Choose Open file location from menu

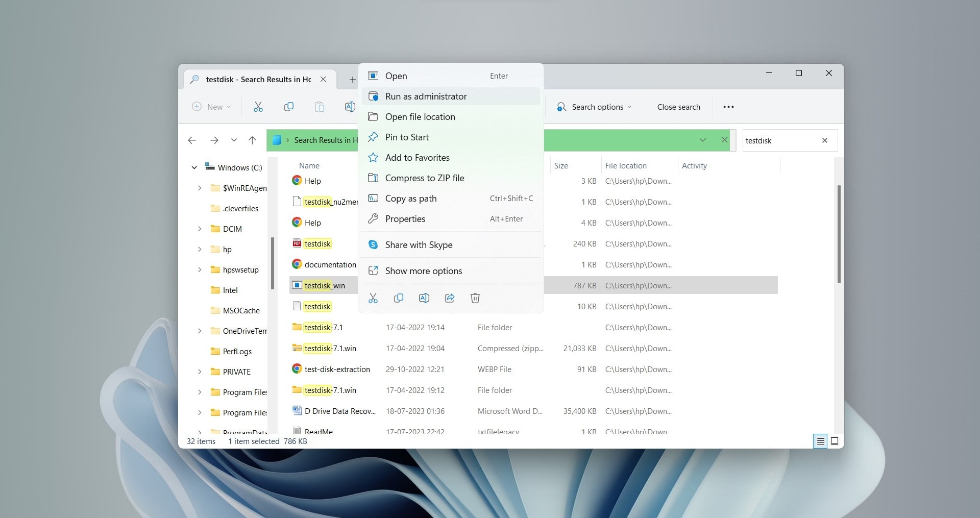[420, 117]
